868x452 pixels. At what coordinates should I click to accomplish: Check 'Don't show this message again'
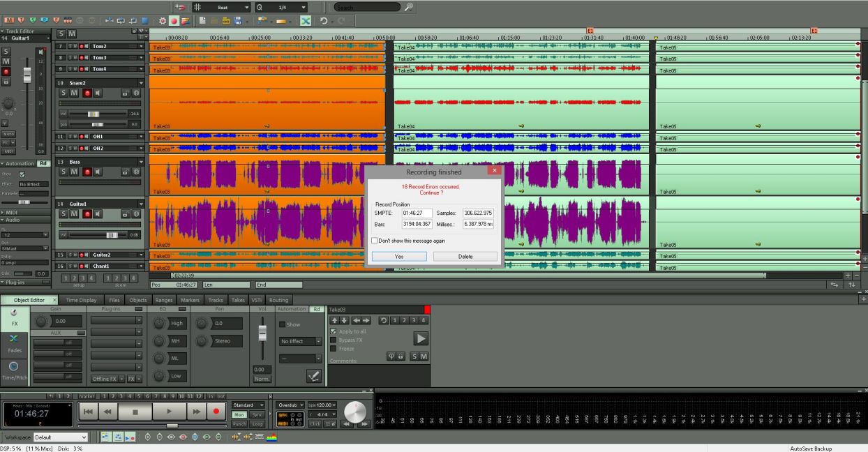coord(375,241)
